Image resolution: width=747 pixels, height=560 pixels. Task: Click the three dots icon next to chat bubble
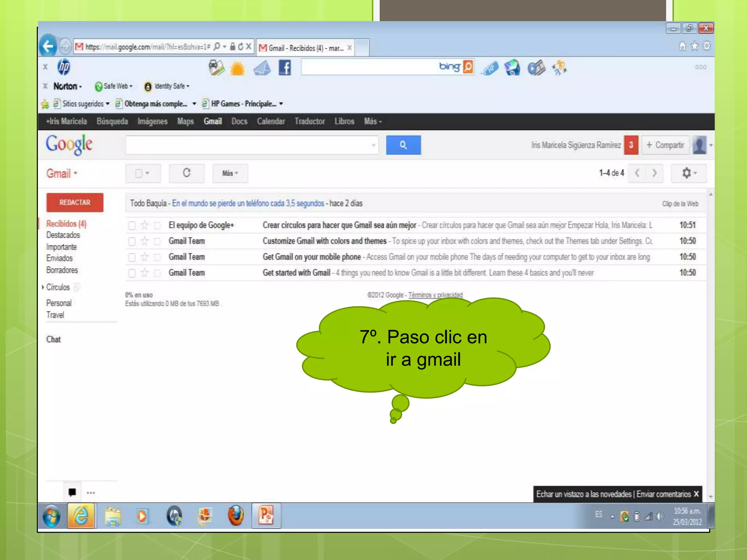coord(91,493)
